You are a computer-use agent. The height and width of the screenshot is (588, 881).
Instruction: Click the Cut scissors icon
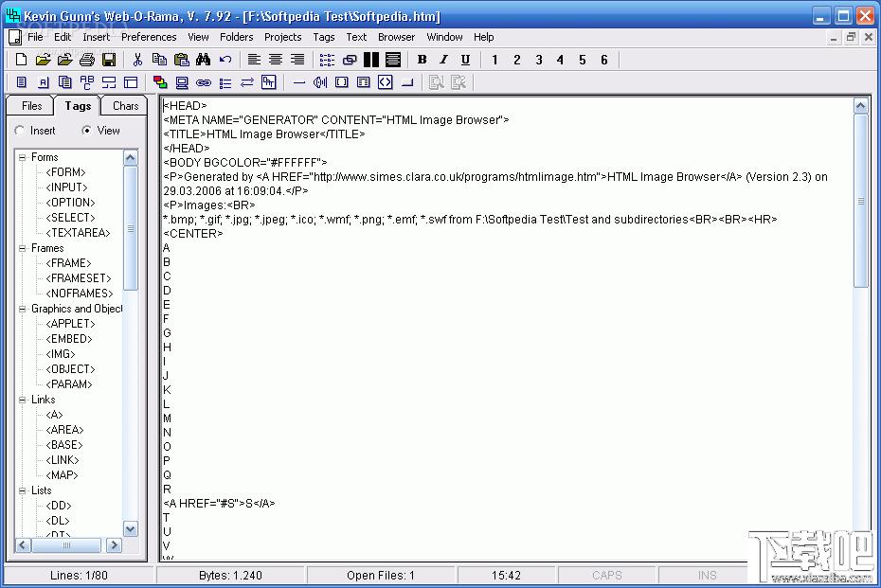click(x=137, y=60)
